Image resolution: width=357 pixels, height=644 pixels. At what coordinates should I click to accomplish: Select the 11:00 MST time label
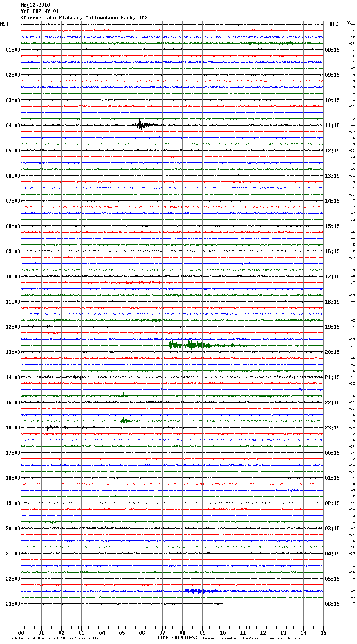pyautogui.click(x=13, y=302)
